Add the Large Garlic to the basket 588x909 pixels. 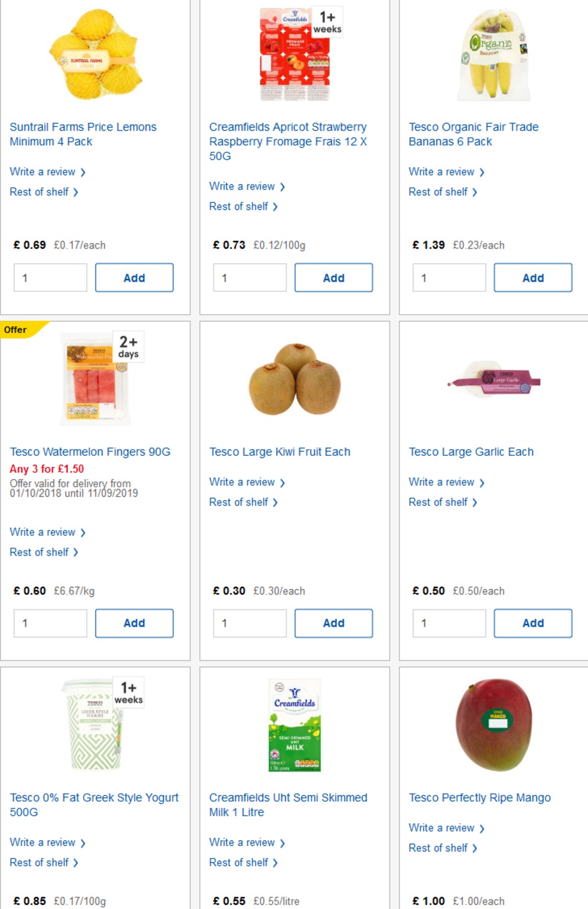tap(533, 623)
